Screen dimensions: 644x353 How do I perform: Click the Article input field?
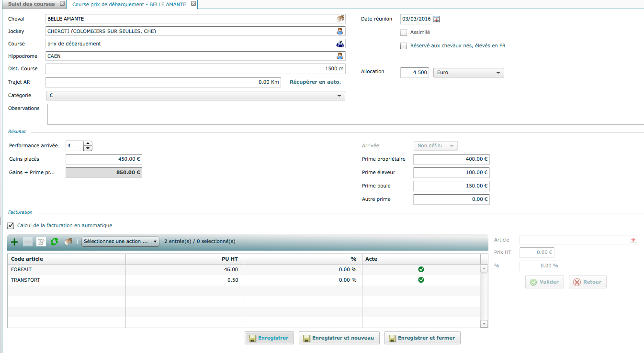click(x=579, y=240)
